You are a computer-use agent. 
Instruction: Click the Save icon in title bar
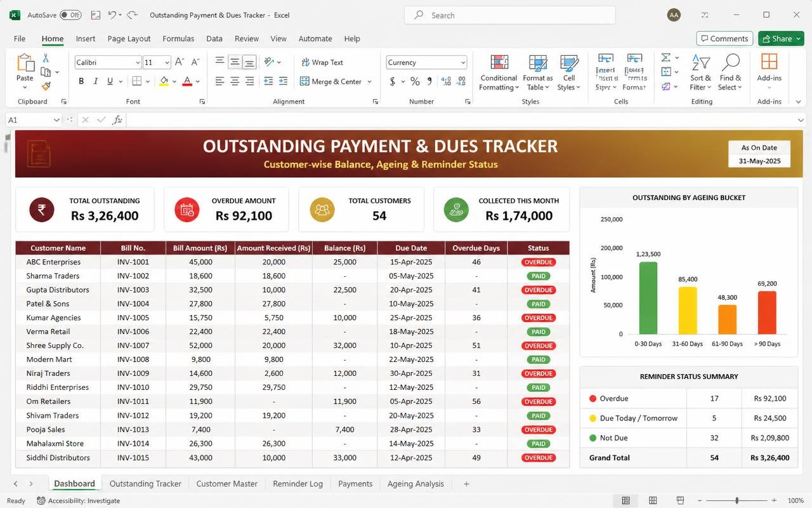[x=96, y=15]
